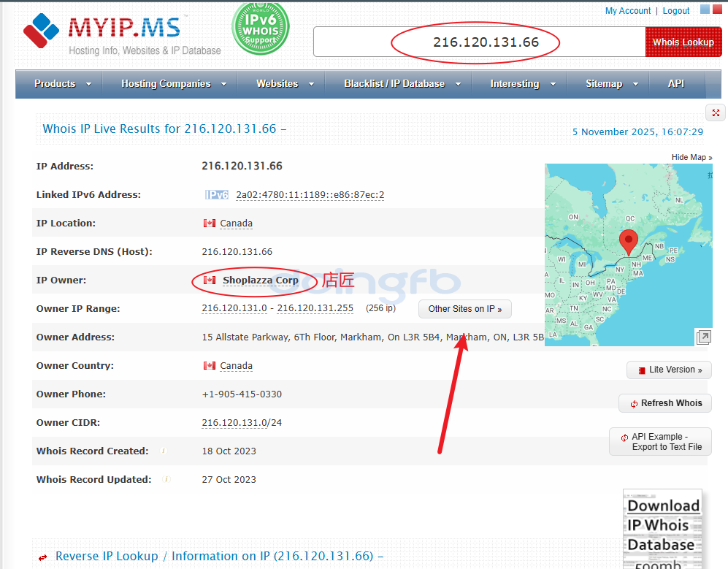Viewport: 728px width, 569px height.
Task: Click the red map location pin
Action: point(628,242)
